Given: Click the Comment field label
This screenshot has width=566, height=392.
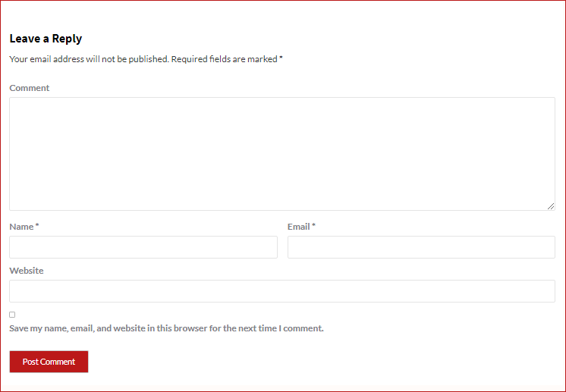Looking at the screenshot, I should coord(30,88).
